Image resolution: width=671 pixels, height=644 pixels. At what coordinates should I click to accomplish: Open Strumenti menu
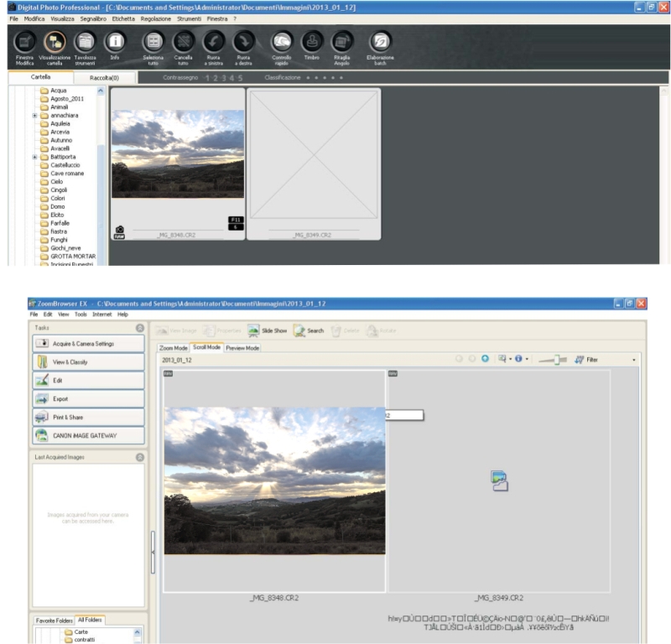(x=190, y=18)
